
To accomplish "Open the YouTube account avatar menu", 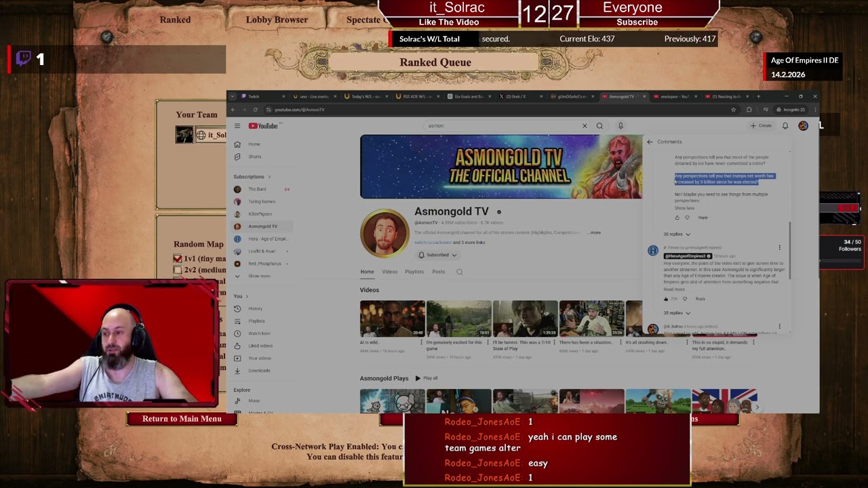I will (803, 125).
